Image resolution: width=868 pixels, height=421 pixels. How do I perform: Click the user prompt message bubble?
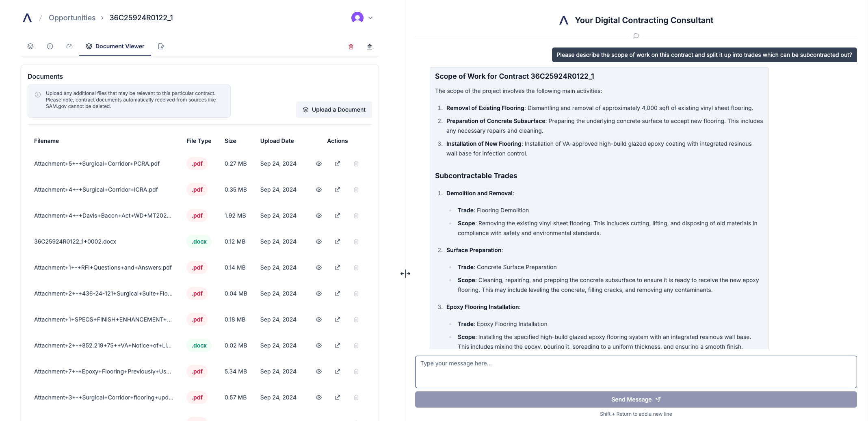click(704, 55)
